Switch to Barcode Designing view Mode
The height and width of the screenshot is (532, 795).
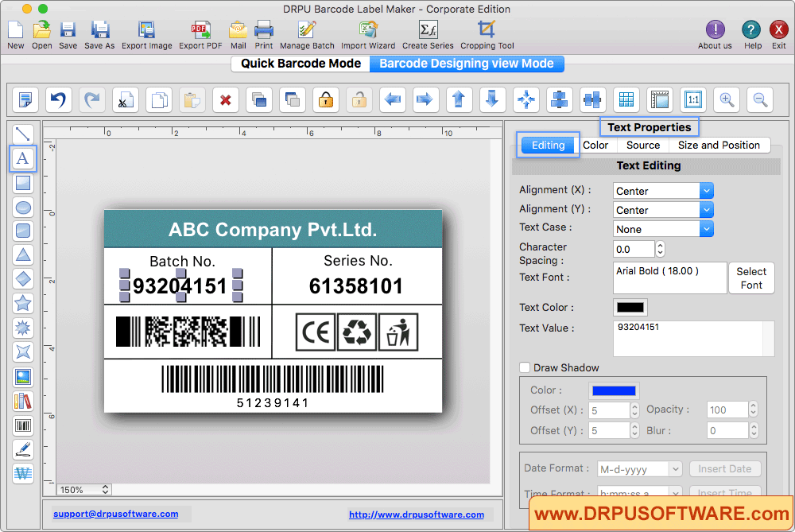467,64
